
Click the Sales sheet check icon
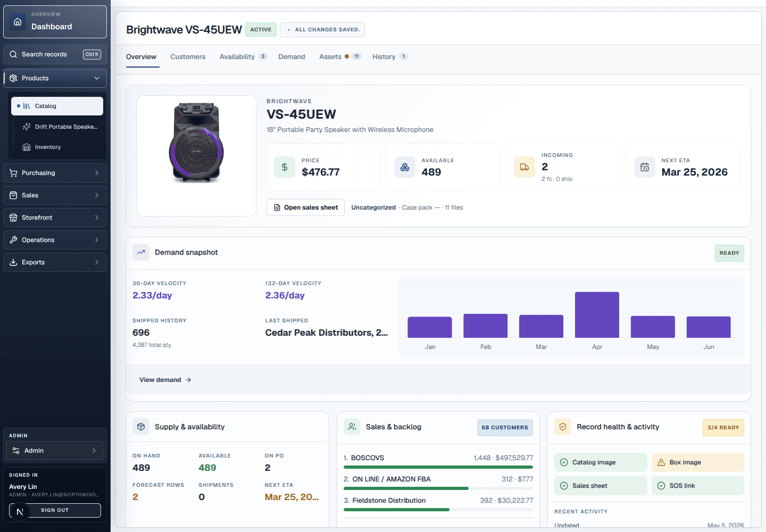pyautogui.click(x=564, y=486)
